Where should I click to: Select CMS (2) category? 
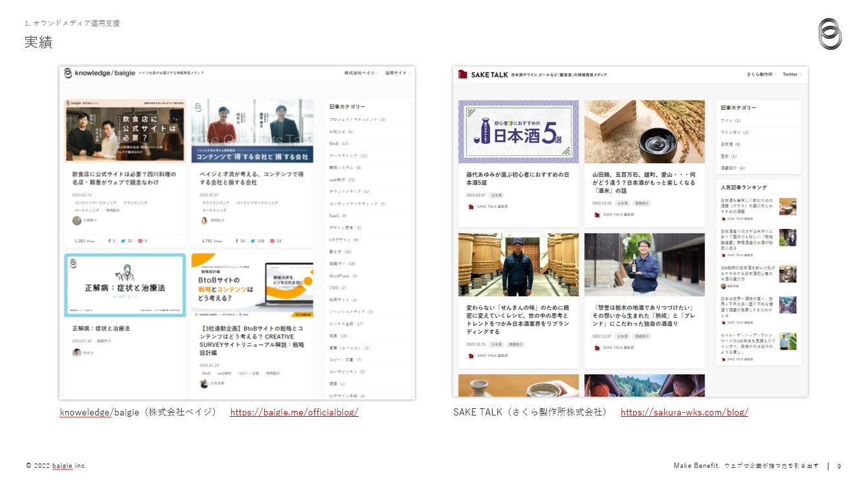click(338, 287)
